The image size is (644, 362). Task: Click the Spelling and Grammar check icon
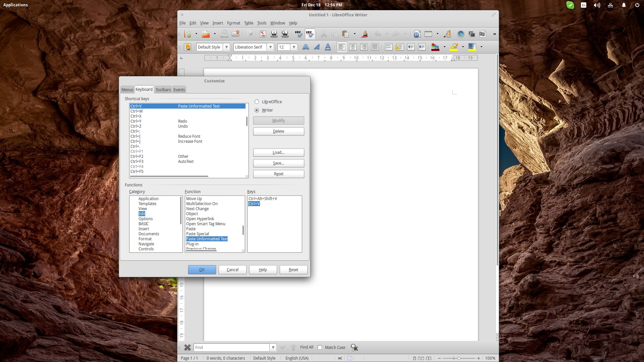(298, 34)
